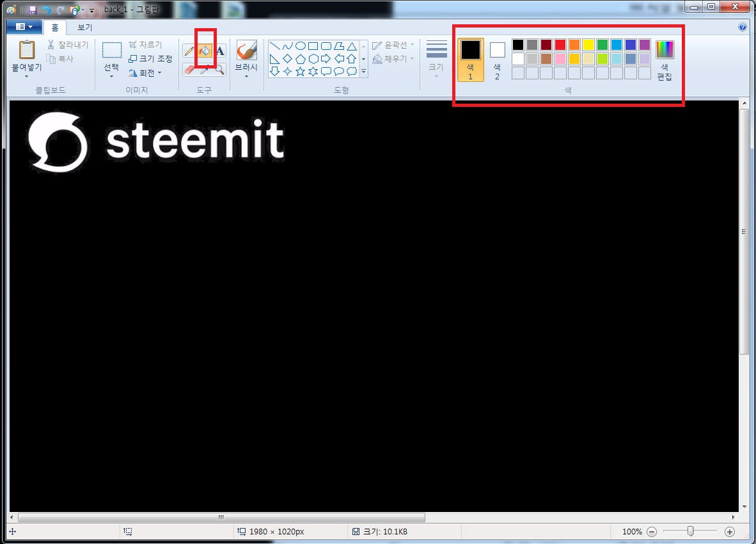Select the Text tool

click(220, 51)
